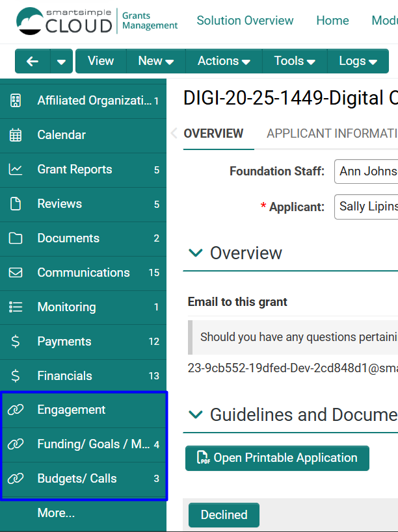Open Calendar in the sidebar
Screen dimensions: 398x532
click(x=83, y=135)
